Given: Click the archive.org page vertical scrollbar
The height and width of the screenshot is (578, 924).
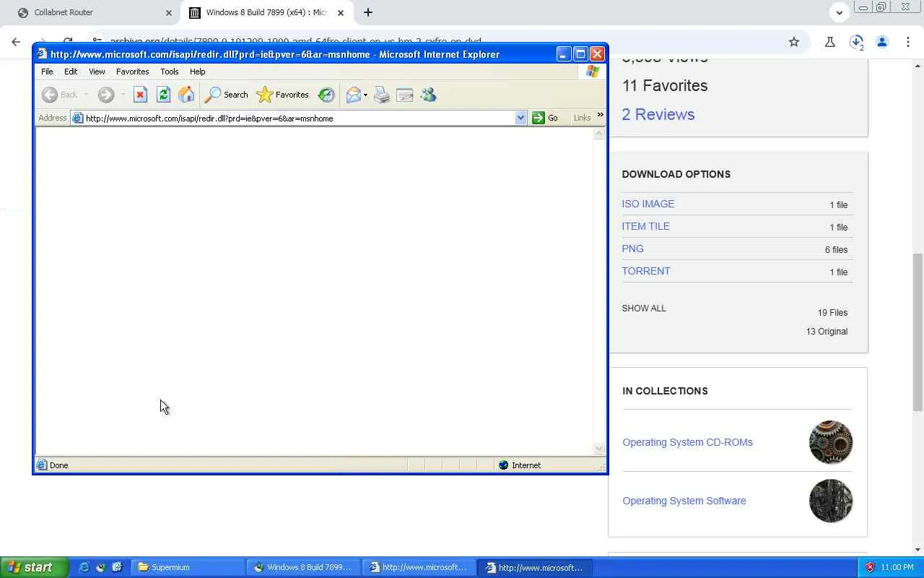Looking at the screenshot, I should click(x=918, y=332).
